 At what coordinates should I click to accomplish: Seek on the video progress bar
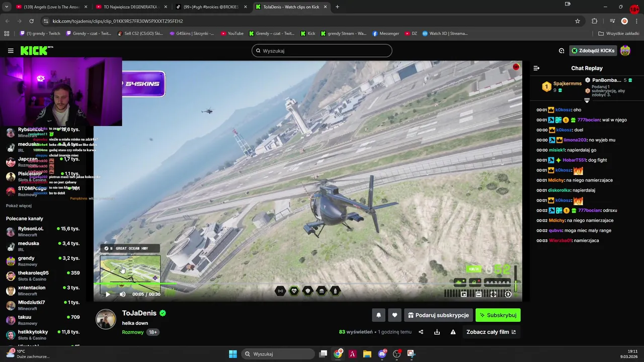point(307,284)
